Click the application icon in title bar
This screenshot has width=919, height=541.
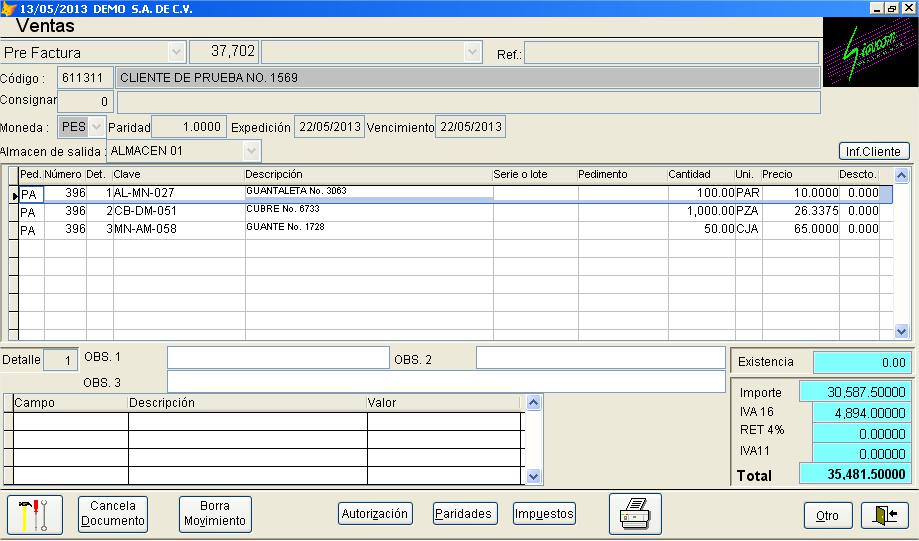8,9
